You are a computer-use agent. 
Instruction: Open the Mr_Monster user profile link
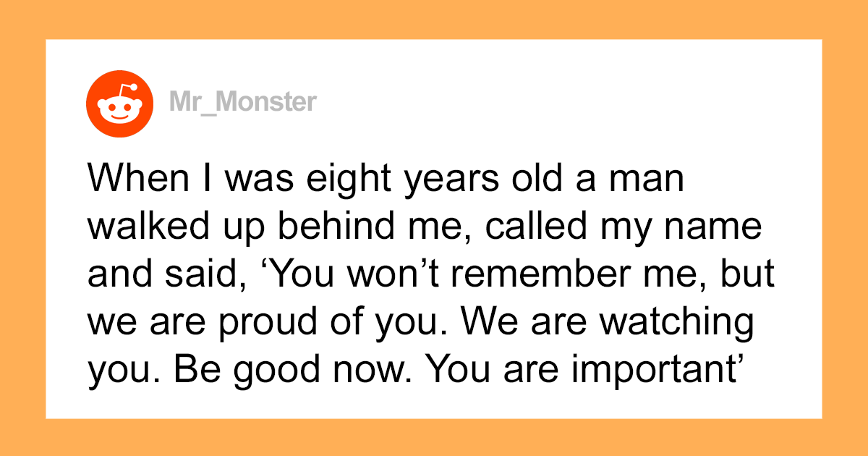tap(244, 103)
